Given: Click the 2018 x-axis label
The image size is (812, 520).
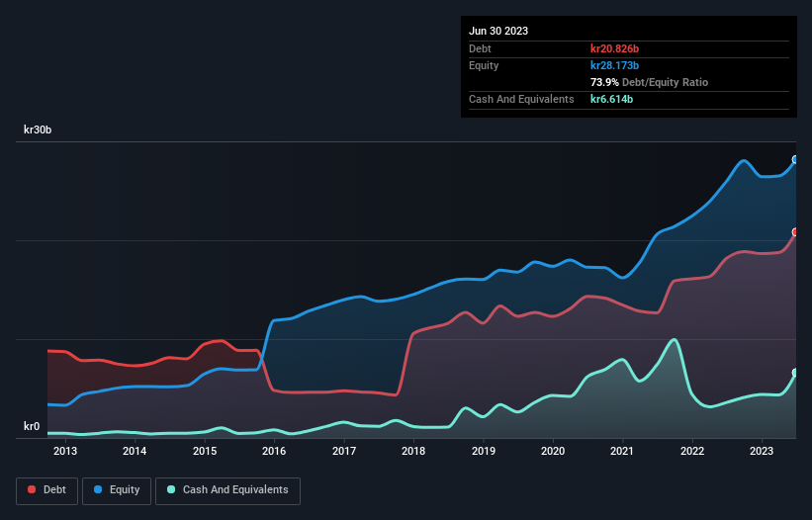Looking at the screenshot, I should click(413, 451).
